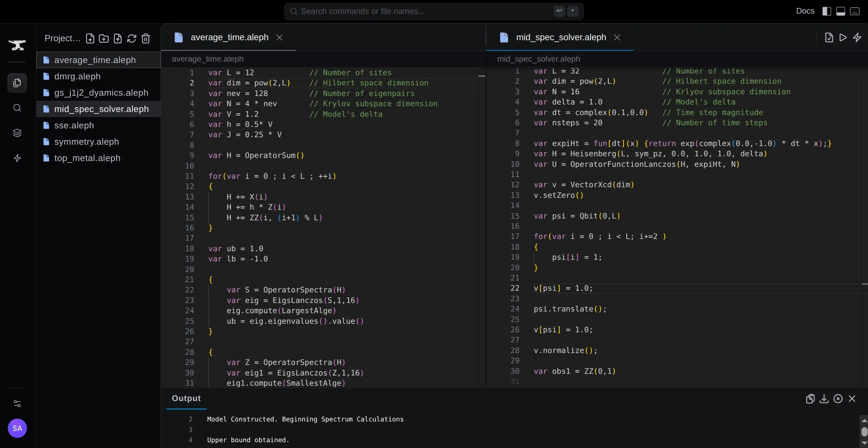868x448 pixels.
Task: Create a new file in project
Action: (x=90, y=38)
